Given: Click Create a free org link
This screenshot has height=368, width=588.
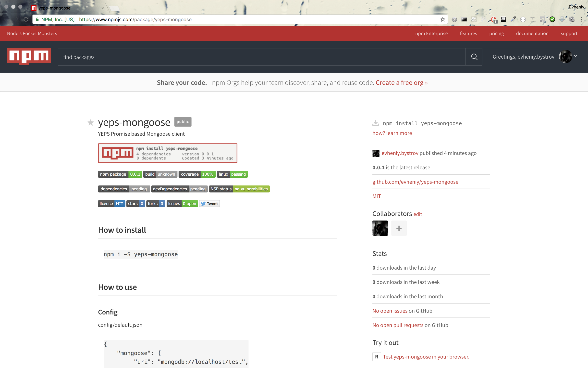Looking at the screenshot, I should click(x=402, y=83).
